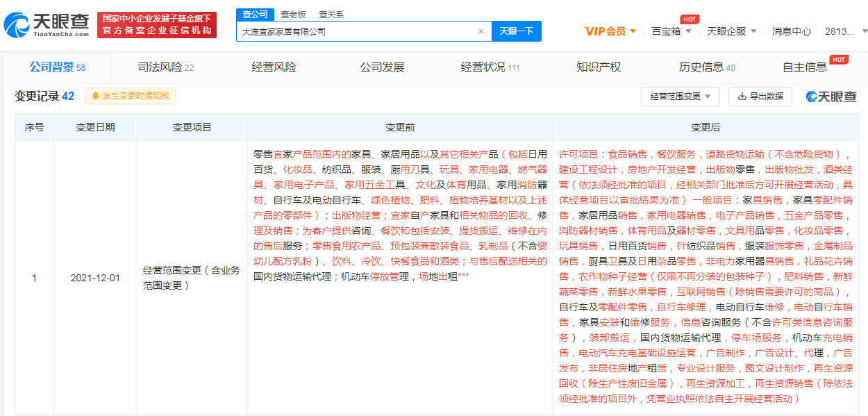Click the TianYanCha watermark logo beside export
This screenshot has height=416, width=868.
[x=831, y=97]
